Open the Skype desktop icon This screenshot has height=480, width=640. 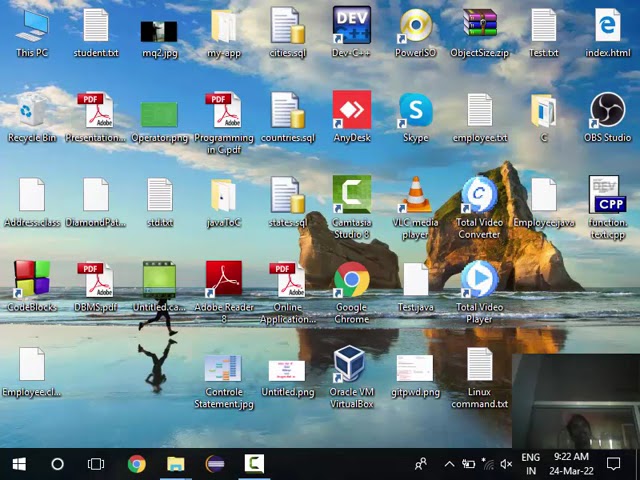(415, 112)
